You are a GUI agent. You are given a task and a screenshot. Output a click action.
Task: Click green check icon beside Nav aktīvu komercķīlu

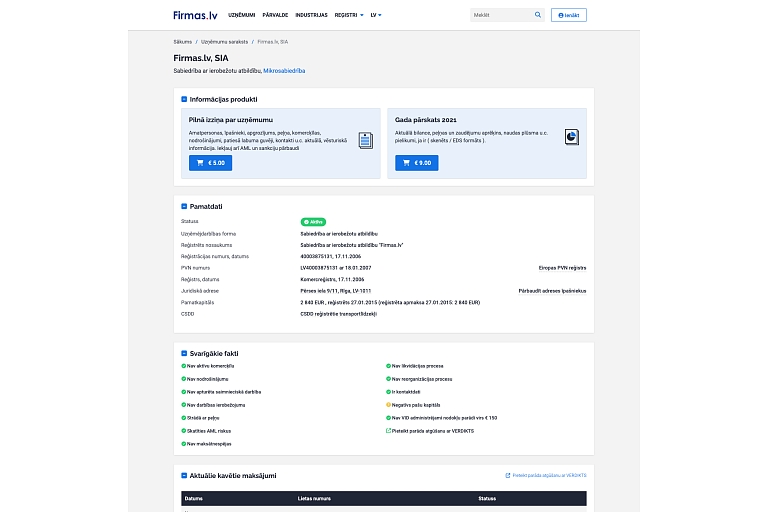click(184, 366)
